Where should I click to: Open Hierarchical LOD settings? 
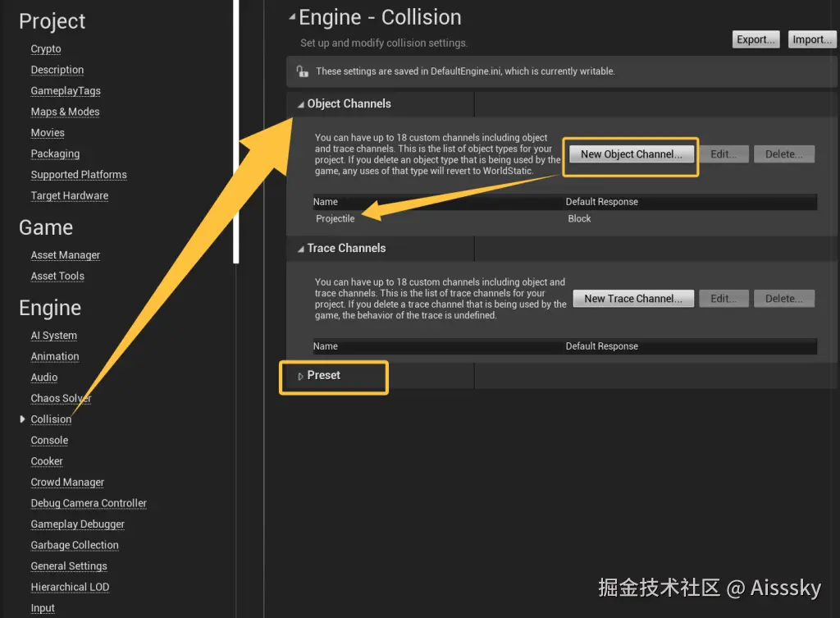point(70,587)
